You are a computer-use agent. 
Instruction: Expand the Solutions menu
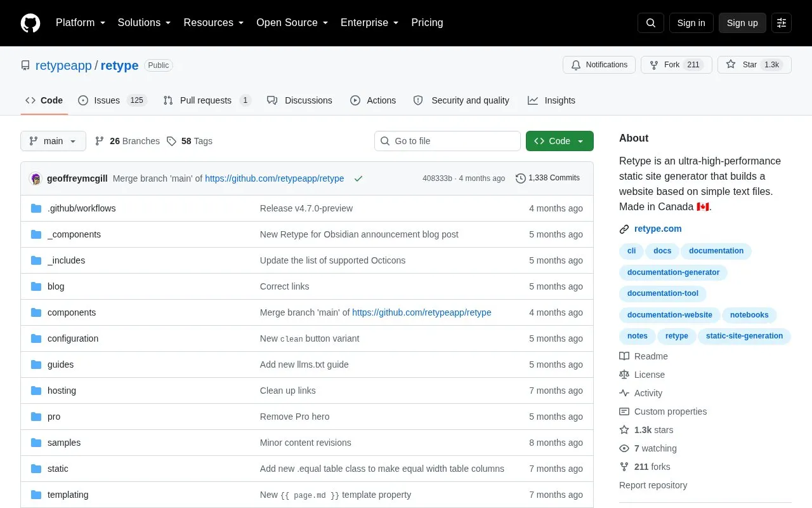(x=145, y=23)
